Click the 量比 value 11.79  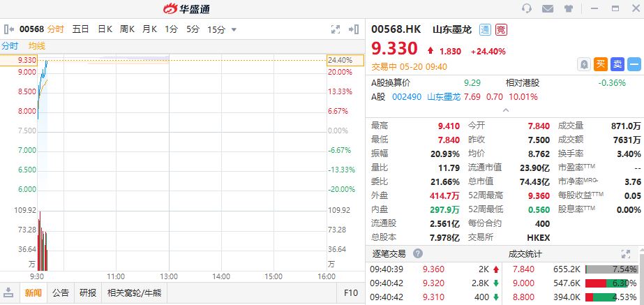pyautogui.click(x=449, y=168)
